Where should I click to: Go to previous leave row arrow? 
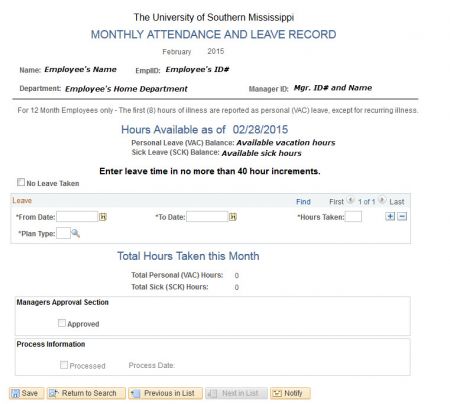point(350,200)
